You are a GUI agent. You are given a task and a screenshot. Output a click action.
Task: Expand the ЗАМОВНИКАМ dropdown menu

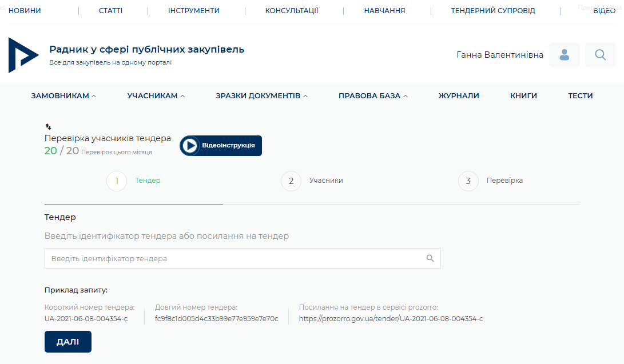(63, 96)
